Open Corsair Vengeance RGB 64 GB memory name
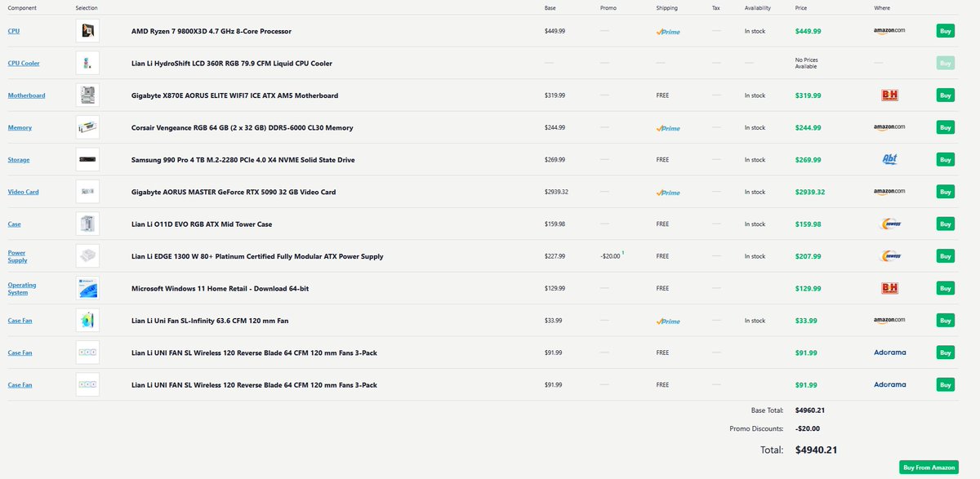This screenshot has width=980, height=479. point(243,127)
